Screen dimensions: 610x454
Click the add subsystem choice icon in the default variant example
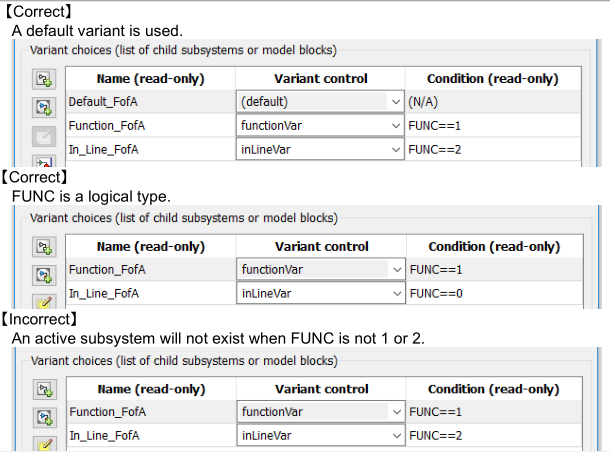tap(46, 79)
